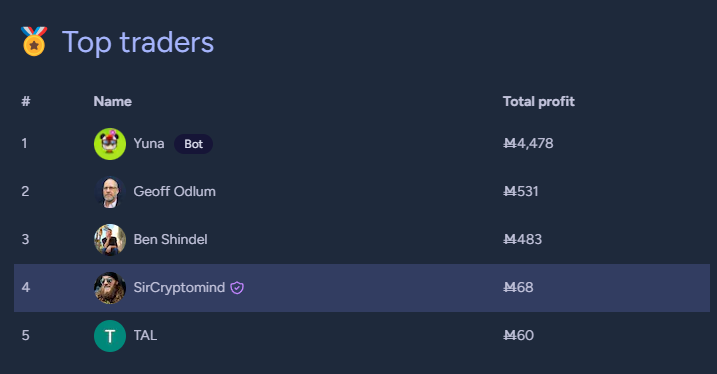Viewport: 717px width, 374px height.
Task: Click the # rank column header
Action: 26,102
